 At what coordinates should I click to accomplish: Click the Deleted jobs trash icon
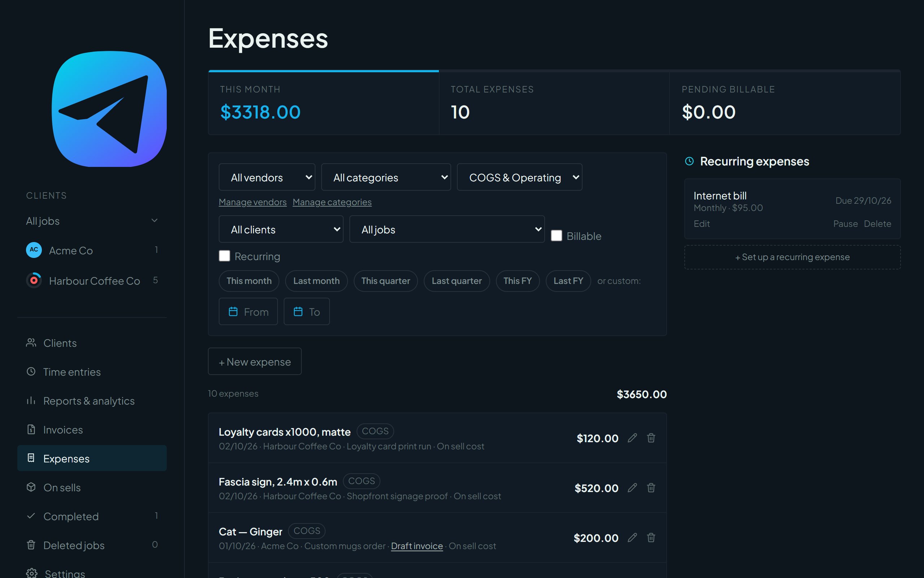[31, 545]
